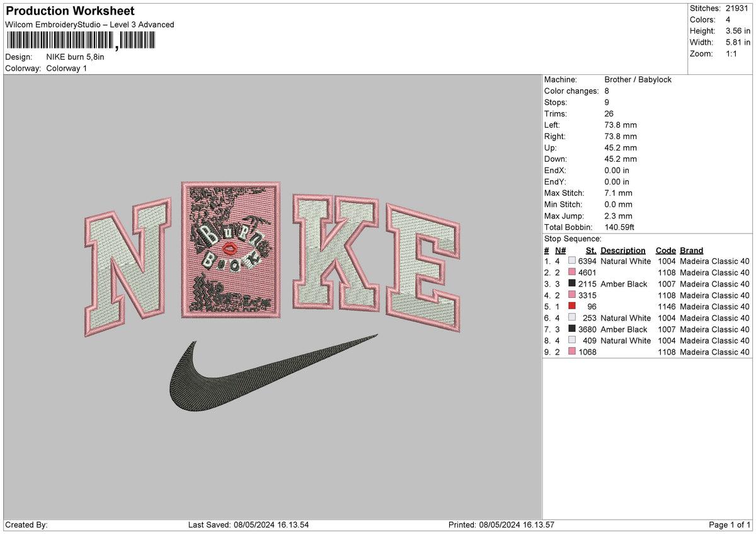Viewport: 756px width, 534px height.
Task: Click 'Wilcom EmbroideryStudio – Level 3 Advanced' text
Action: (x=89, y=25)
